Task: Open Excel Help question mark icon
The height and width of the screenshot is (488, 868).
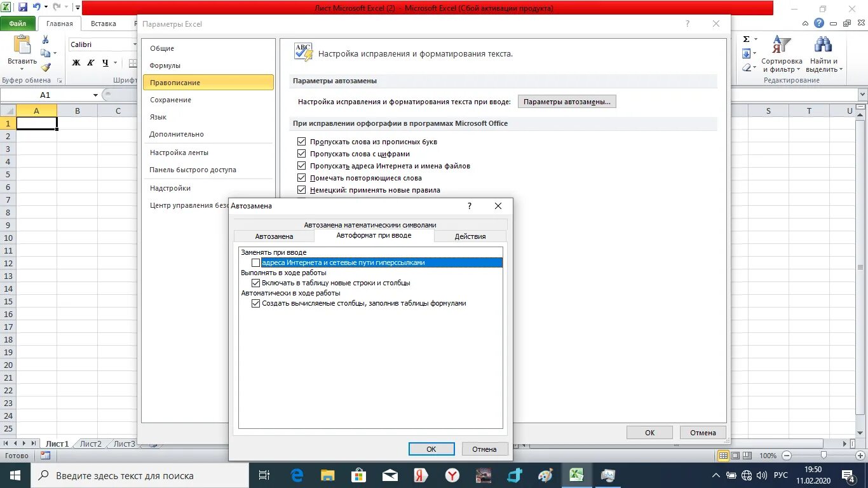Action: click(820, 24)
